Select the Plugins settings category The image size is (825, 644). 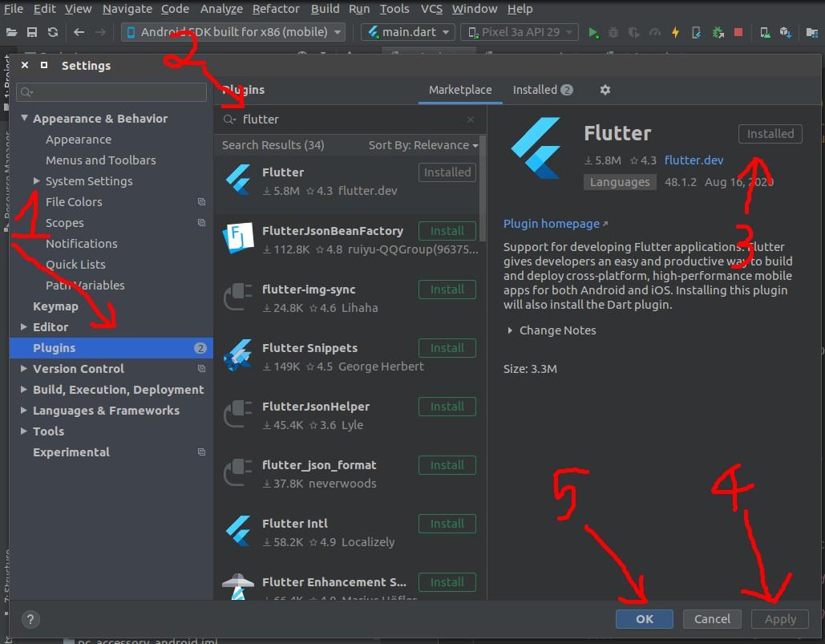111,348
